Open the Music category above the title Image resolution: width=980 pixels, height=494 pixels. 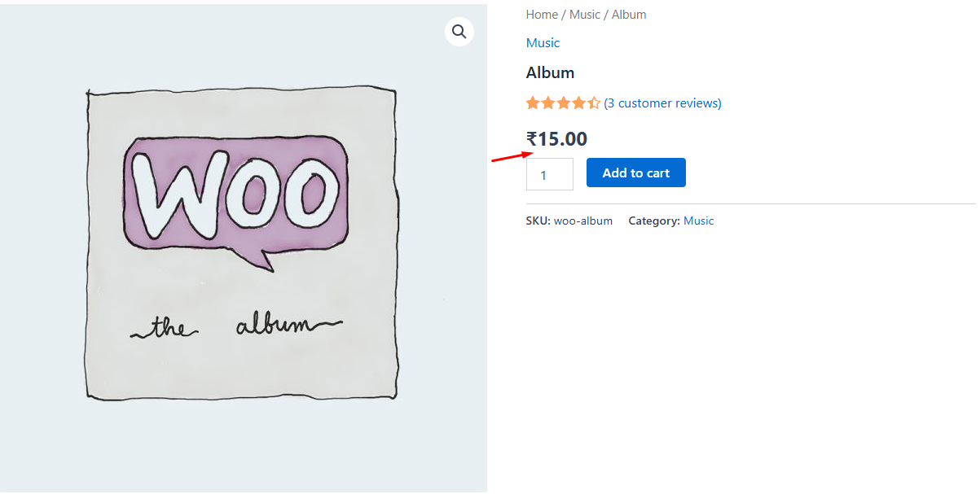(x=542, y=42)
